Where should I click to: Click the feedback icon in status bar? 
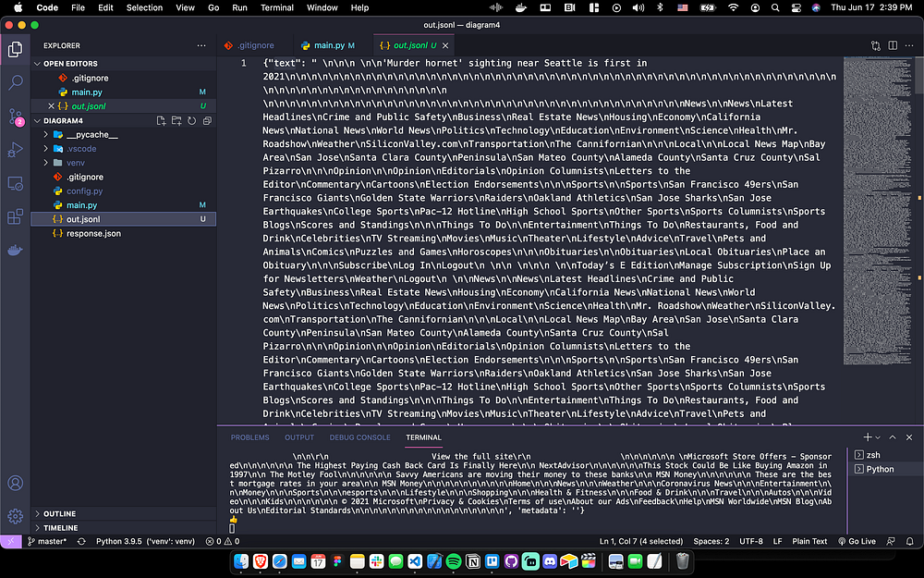click(891, 541)
